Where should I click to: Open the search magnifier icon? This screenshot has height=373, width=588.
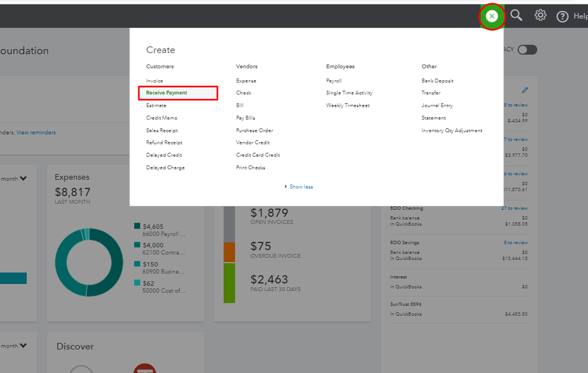coord(516,15)
